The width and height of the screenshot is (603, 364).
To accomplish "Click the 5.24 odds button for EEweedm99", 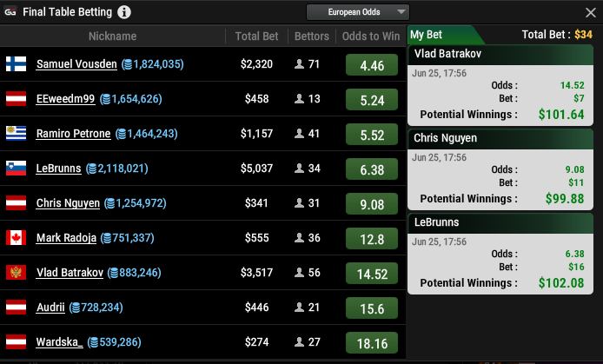I will pos(372,100).
